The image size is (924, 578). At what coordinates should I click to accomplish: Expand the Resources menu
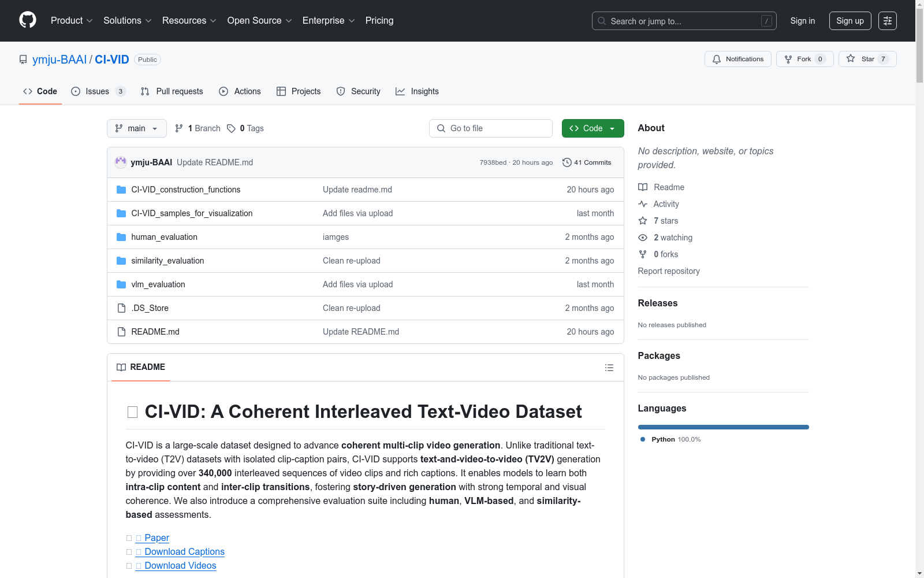coord(189,20)
